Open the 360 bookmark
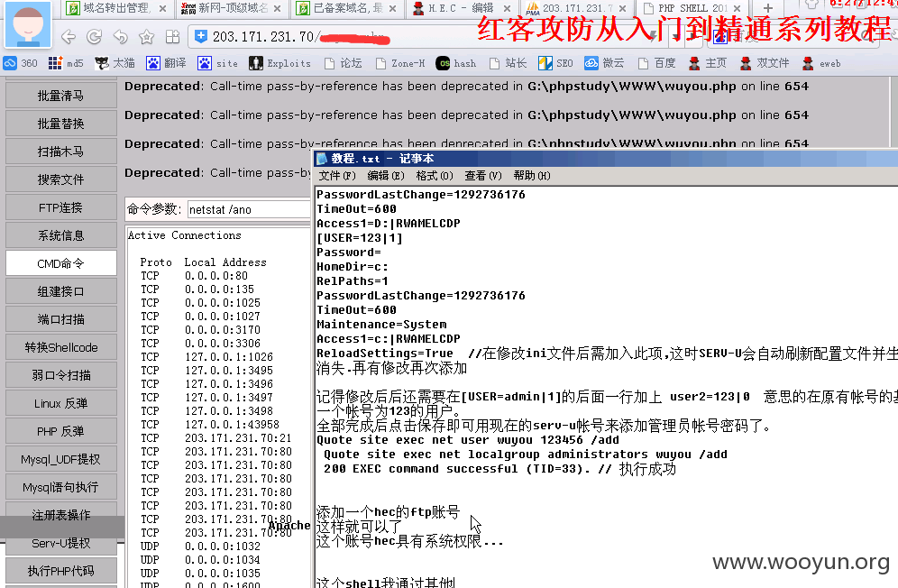 coord(20,63)
